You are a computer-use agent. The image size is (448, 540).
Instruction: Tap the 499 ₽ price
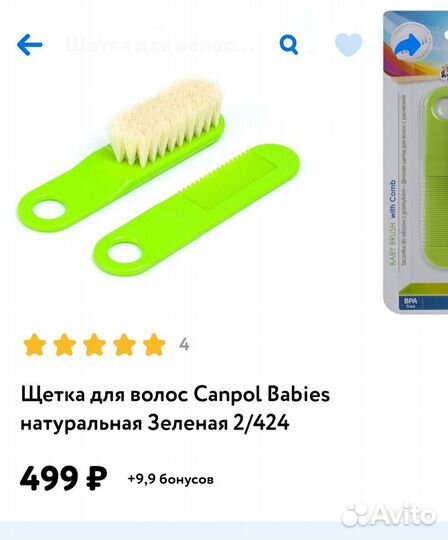[63, 478]
